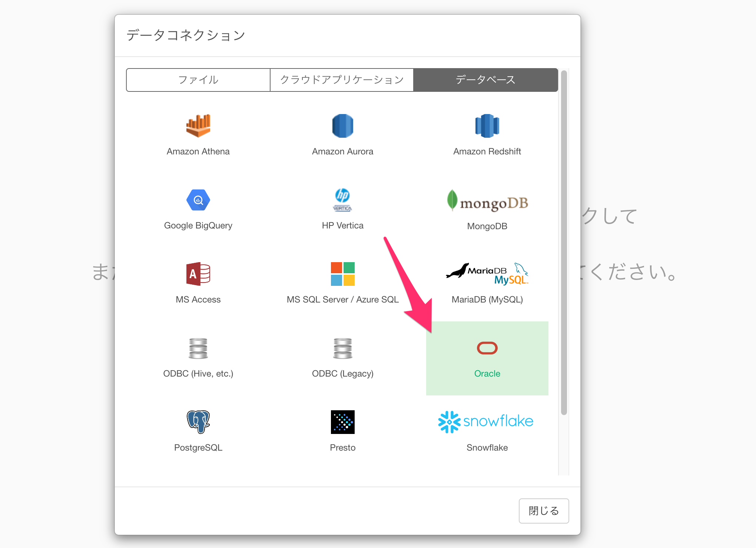Select the MS Access icon
The height and width of the screenshot is (548, 756).
tap(198, 274)
